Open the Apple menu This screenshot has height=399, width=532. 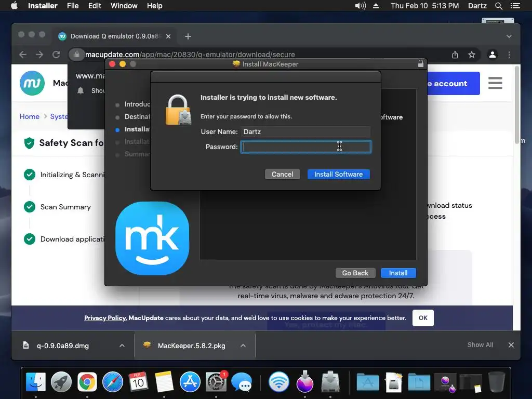coord(14,6)
